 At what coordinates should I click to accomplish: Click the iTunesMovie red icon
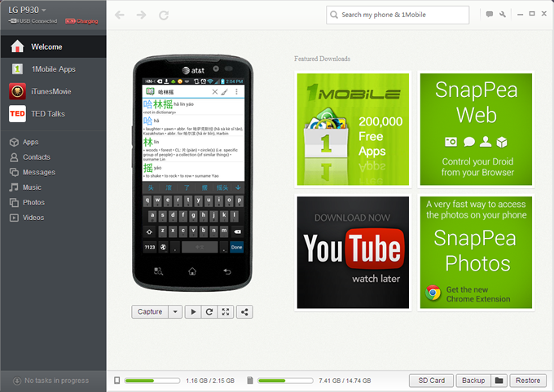click(17, 91)
